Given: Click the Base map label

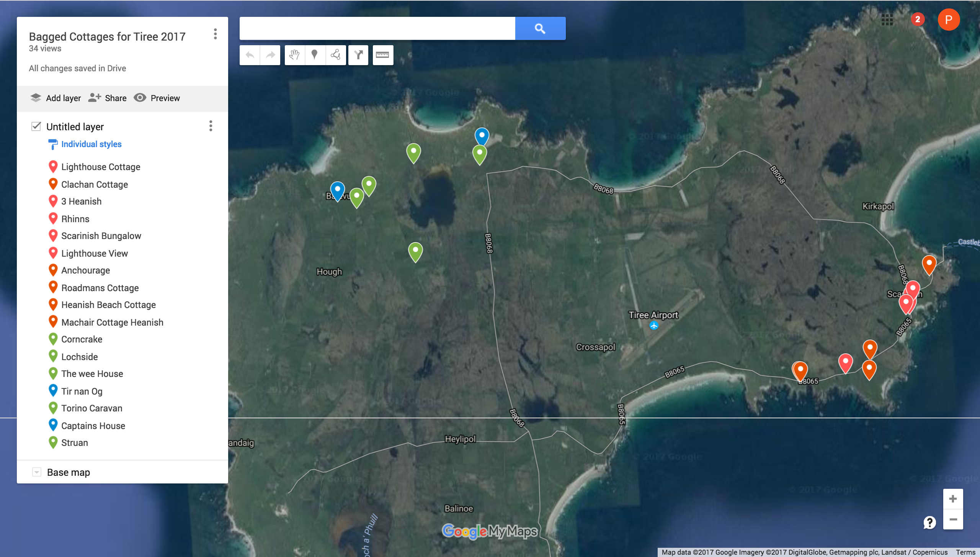Looking at the screenshot, I should (69, 472).
